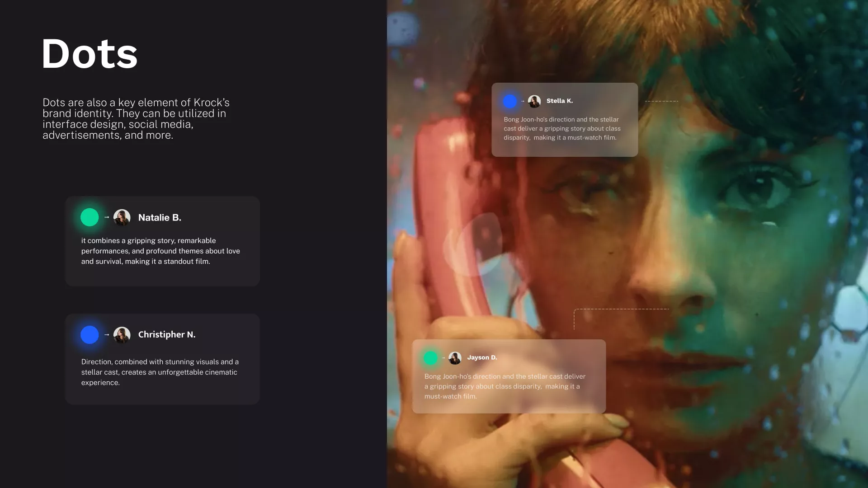This screenshot has width=868, height=488.
Task: Click the translucent circle marker on the phone
Action: (473, 245)
